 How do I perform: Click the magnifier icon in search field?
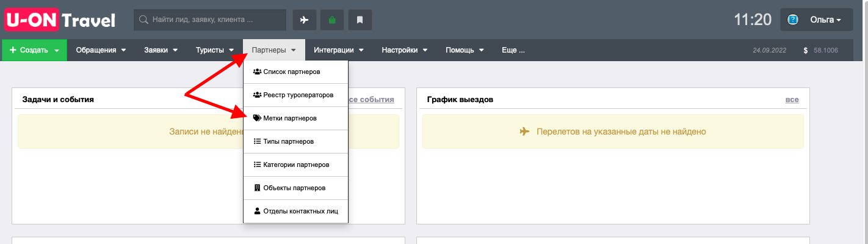point(144,20)
